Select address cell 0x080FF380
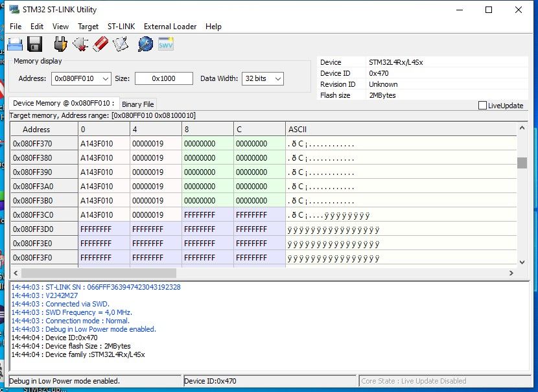The height and width of the screenshot is (392, 538). 44,157
